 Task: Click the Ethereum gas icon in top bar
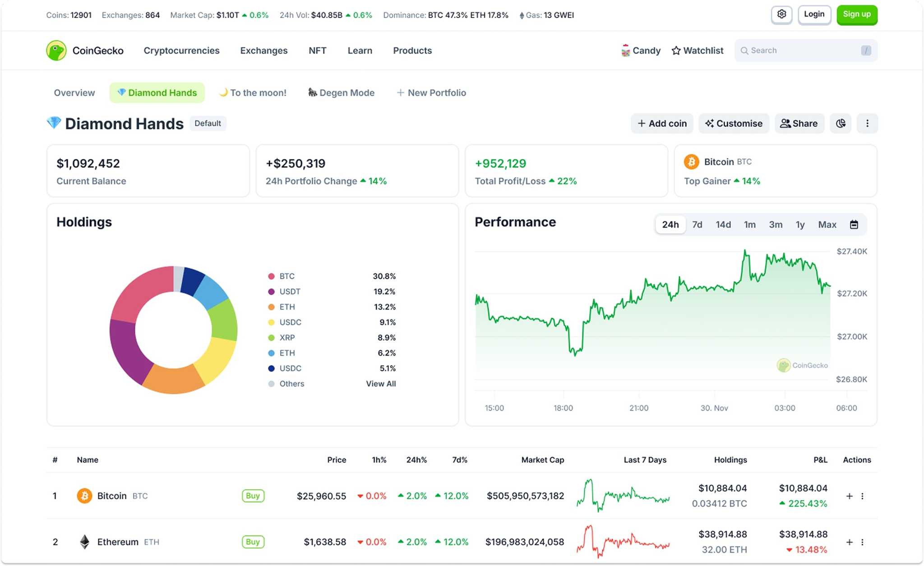pyautogui.click(x=522, y=15)
